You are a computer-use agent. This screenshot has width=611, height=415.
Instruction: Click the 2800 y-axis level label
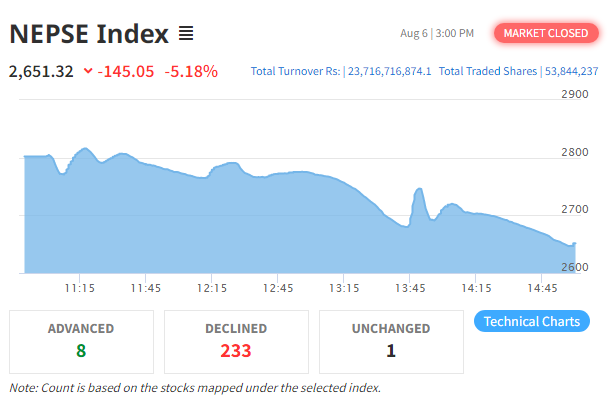pyautogui.click(x=574, y=152)
